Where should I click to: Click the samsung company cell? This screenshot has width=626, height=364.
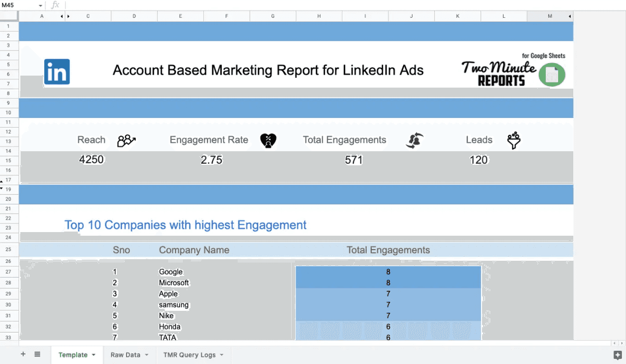(x=174, y=305)
